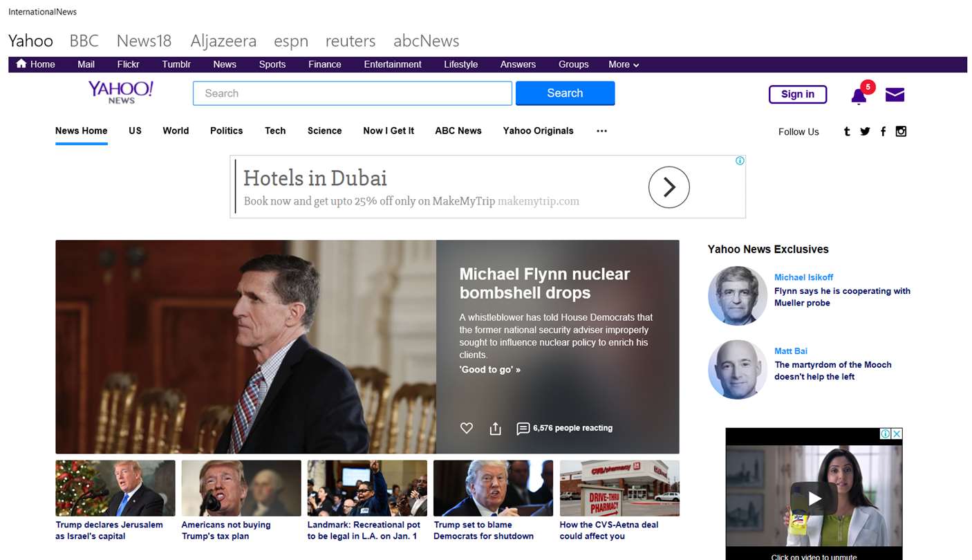Switch to the espn source tab

(291, 41)
